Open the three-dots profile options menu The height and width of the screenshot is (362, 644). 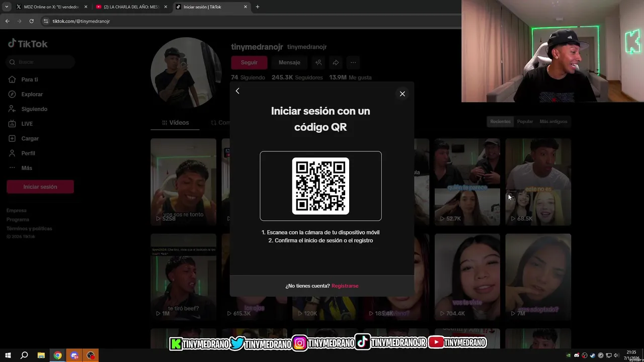click(x=353, y=62)
